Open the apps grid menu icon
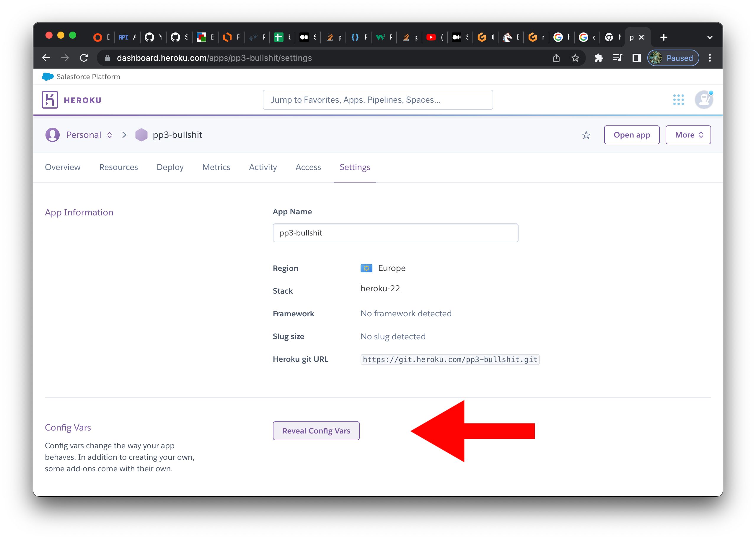Image resolution: width=756 pixels, height=540 pixels. pyautogui.click(x=678, y=100)
